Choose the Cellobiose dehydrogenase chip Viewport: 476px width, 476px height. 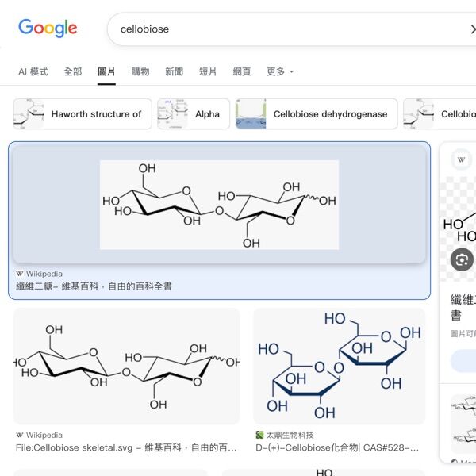(315, 114)
